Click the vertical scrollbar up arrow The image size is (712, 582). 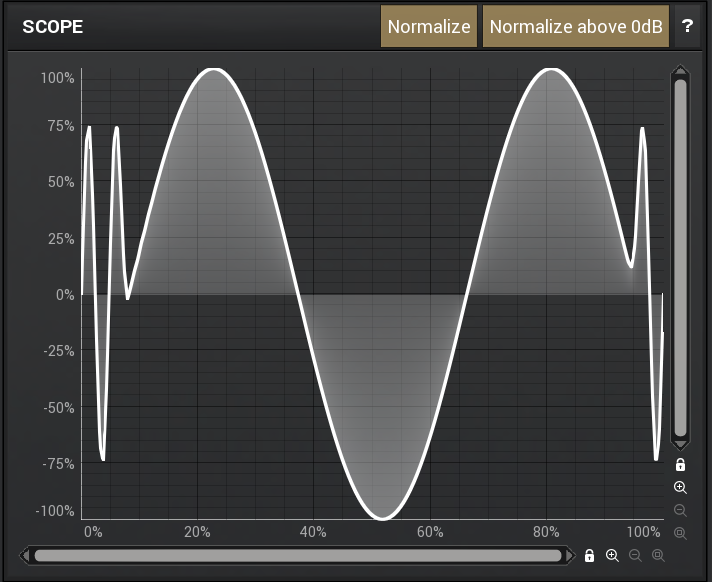[680, 70]
